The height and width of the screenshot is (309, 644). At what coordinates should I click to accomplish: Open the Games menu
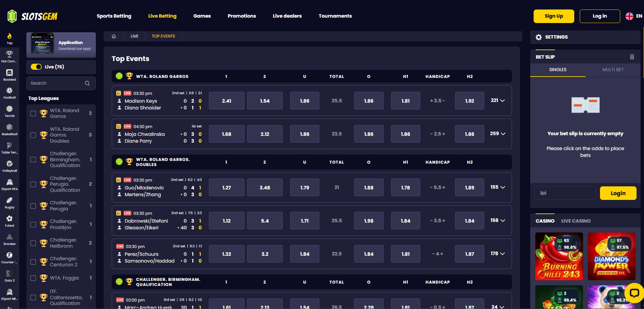pos(202,16)
